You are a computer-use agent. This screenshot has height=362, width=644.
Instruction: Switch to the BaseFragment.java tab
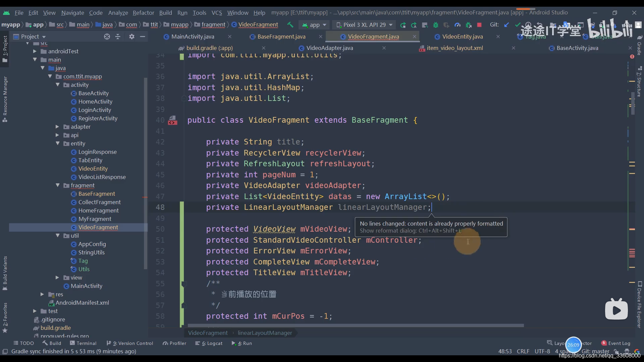[281, 37]
